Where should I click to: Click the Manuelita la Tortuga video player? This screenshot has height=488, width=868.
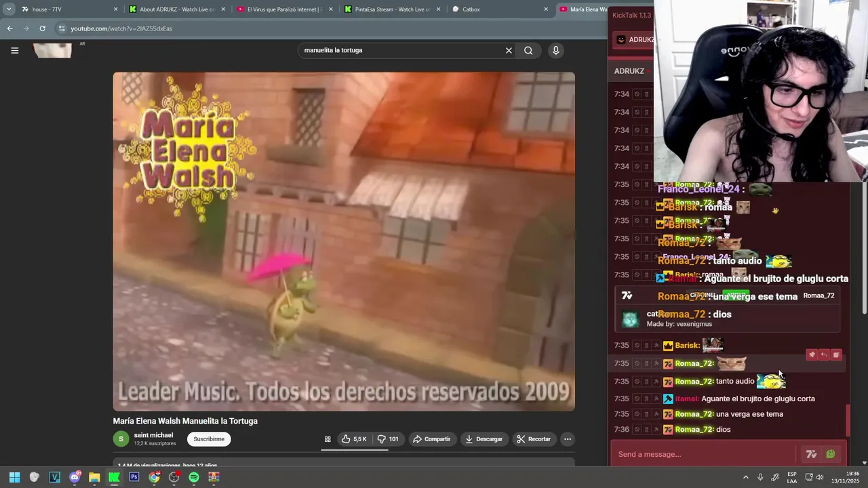click(x=344, y=241)
